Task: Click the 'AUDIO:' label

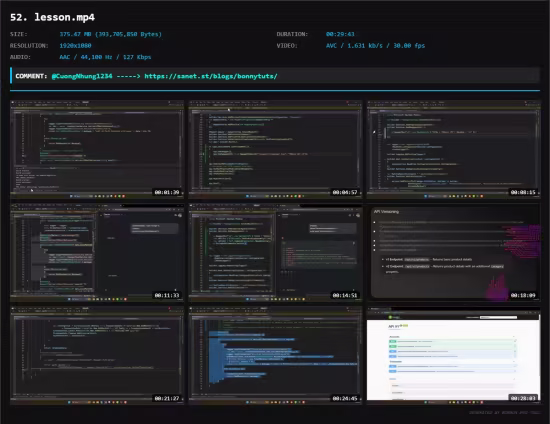Action: pos(20,57)
